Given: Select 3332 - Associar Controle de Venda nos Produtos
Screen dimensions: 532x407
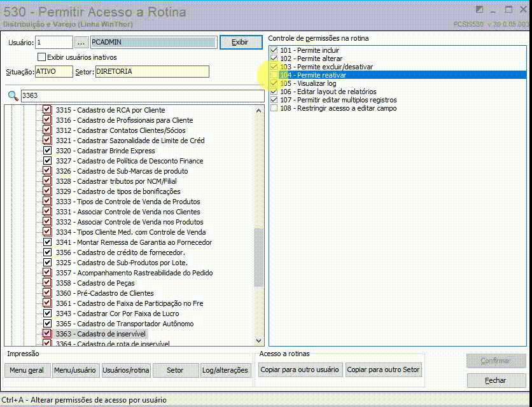Looking at the screenshot, I should pos(130,222).
